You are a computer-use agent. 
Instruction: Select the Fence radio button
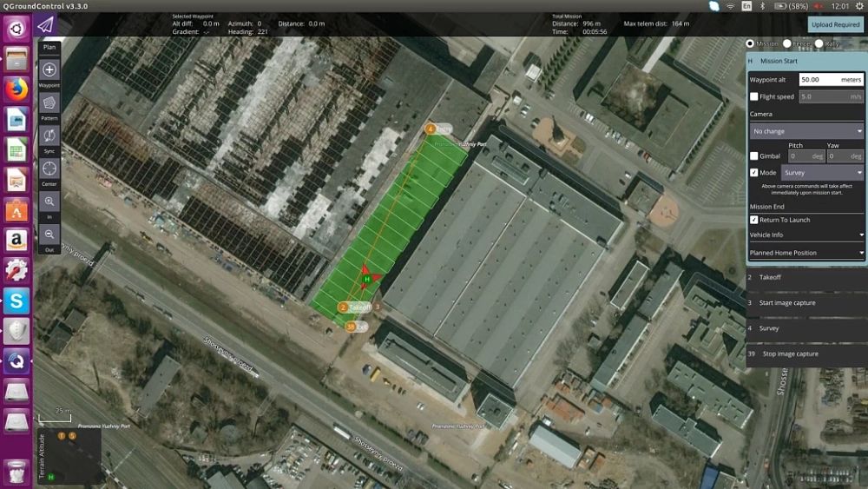tap(787, 43)
